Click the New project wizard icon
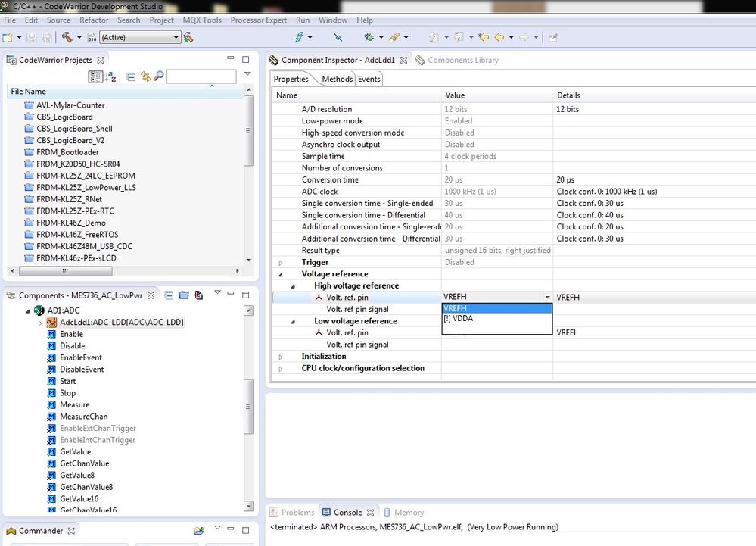This screenshot has height=546, width=756. pyautogui.click(x=8, y=37)
